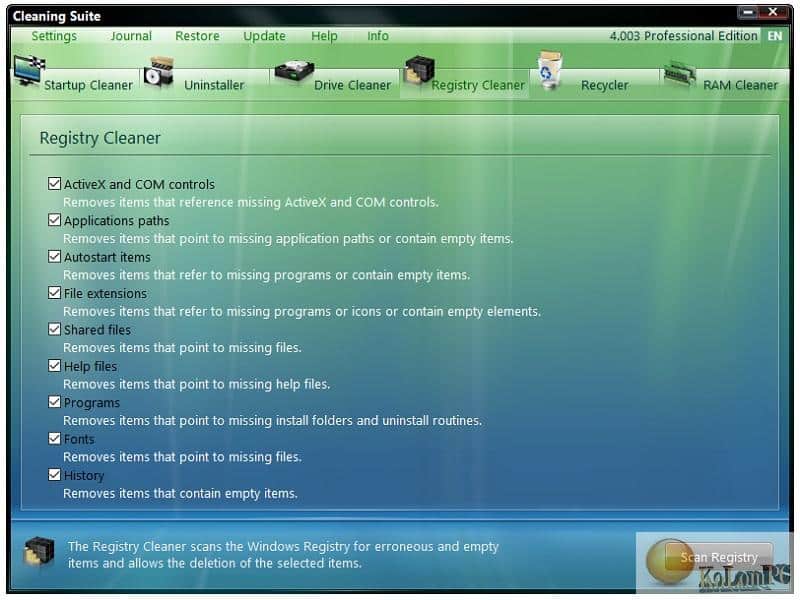Screen dimensions: 800x600
Task: Click the Drive Cleaner hard disk icon
Action: (294, 73)
